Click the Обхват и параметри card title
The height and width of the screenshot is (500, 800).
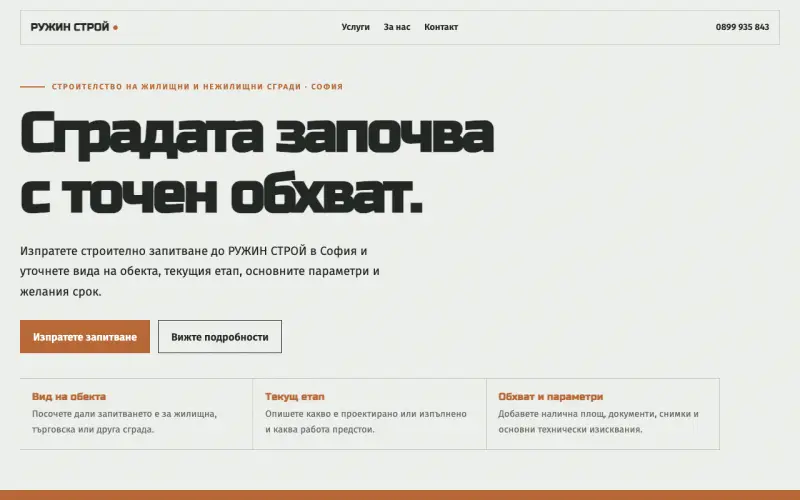551,396
